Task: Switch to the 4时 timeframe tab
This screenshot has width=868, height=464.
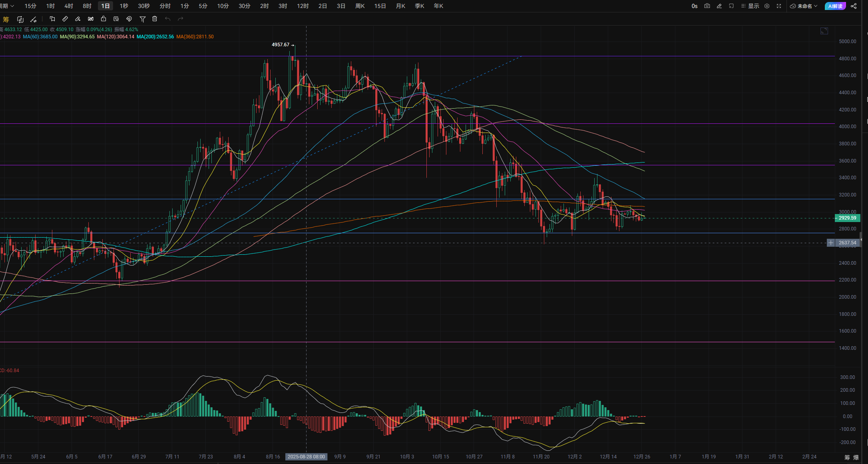Action: coord(69,6)
